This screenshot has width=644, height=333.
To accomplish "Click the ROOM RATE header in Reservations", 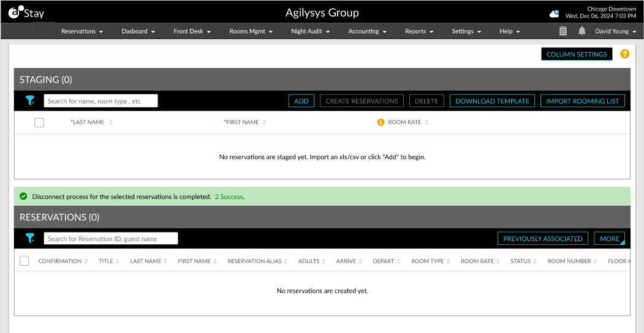I will pos(477,261).
